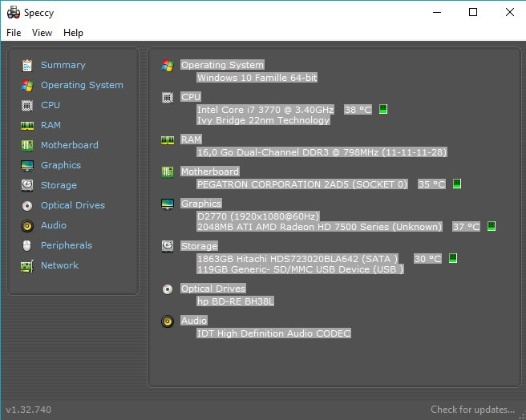Click the Operating System Windows flag sidebar icon
This screenshot has width=526, height=420.
27,86
